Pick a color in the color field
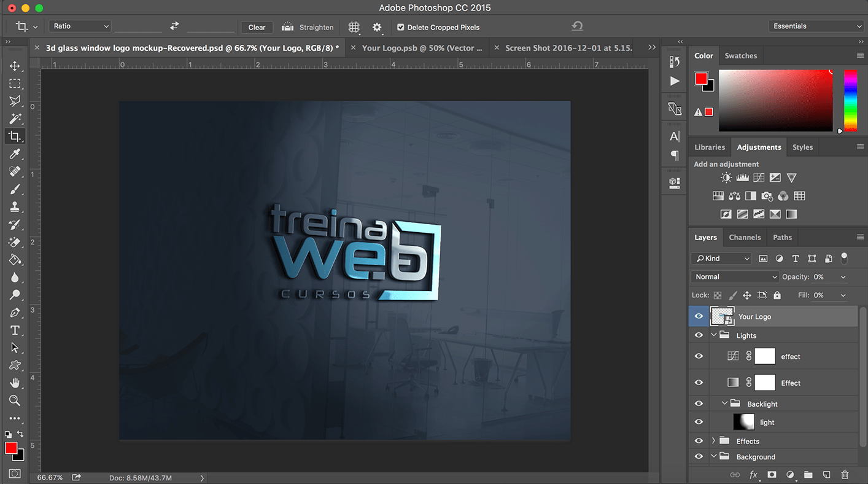The height and width of the screenshot is (484, 868). coord(776,100)
